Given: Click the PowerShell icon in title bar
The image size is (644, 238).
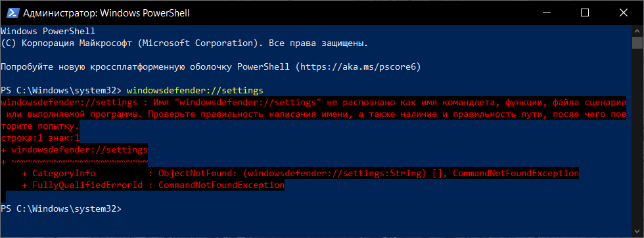Looking at the screenshot, I should click(x=11, y=12).
